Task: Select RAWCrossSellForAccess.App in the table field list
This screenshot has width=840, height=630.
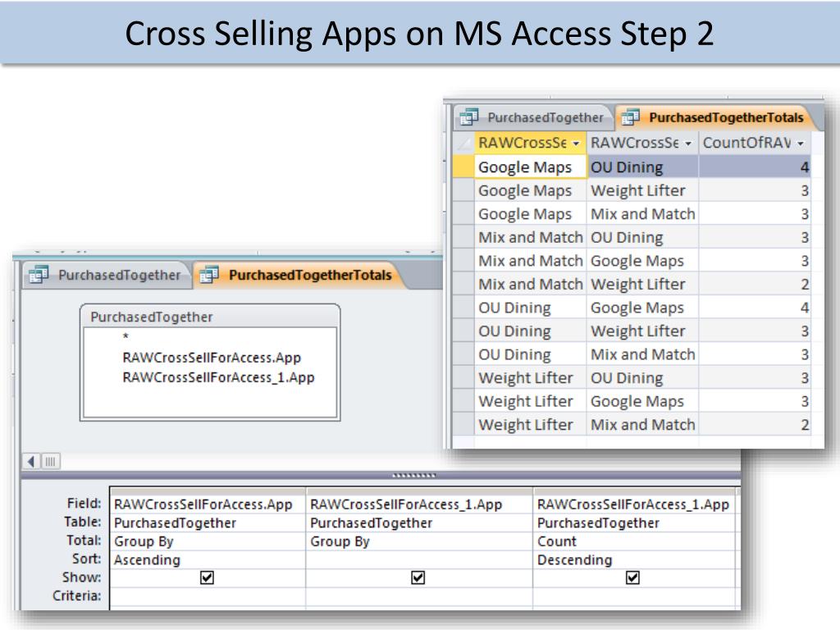Action: pyautogui.click(x=212, y=358)
